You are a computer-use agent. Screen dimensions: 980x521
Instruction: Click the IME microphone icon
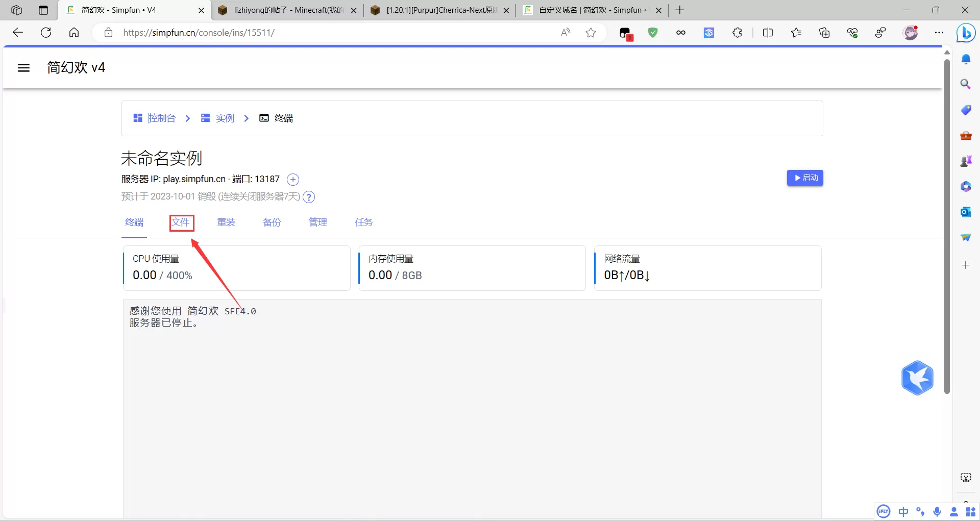point(937,511)
